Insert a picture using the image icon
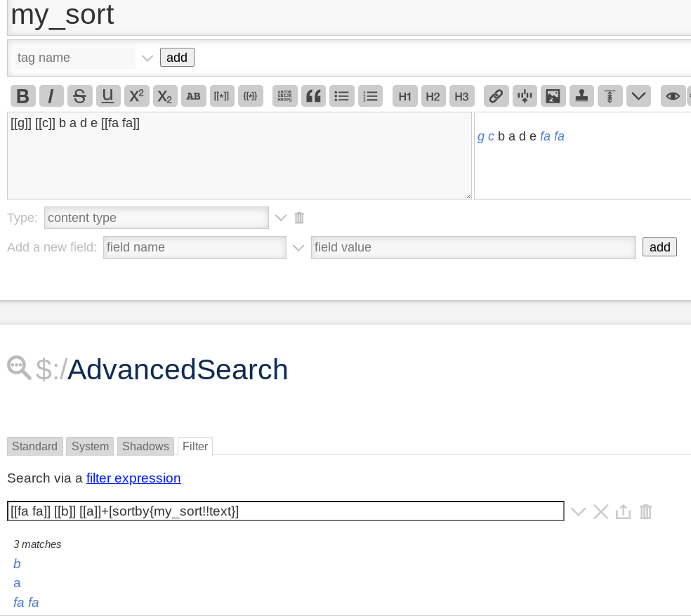 (x=553, y=96)
